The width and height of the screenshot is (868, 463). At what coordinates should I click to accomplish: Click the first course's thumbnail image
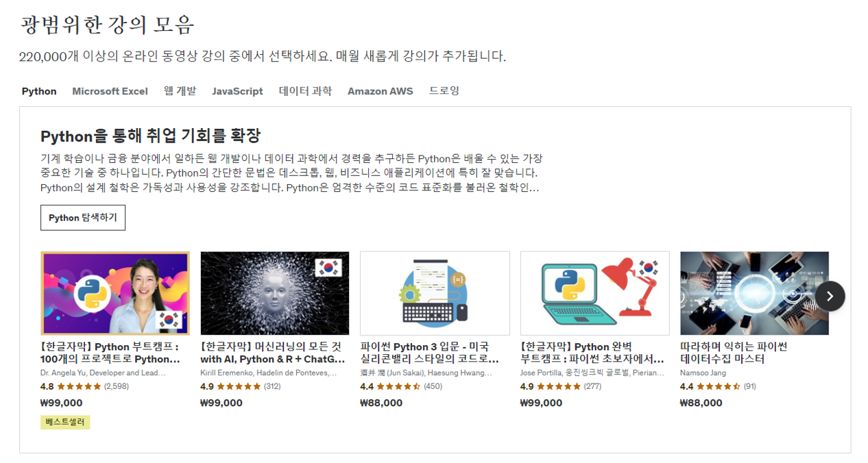click(x=115, y=292)
